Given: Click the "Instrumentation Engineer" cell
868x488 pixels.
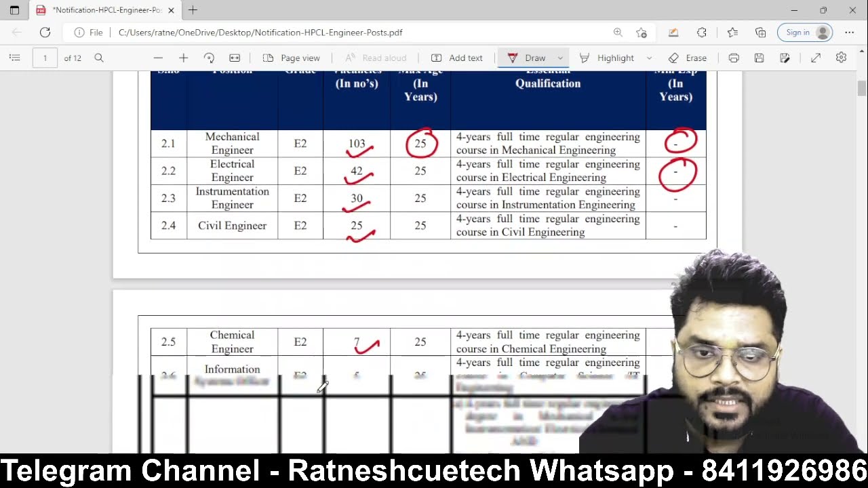Looking at the screenshot, I should tap(232, 198).
